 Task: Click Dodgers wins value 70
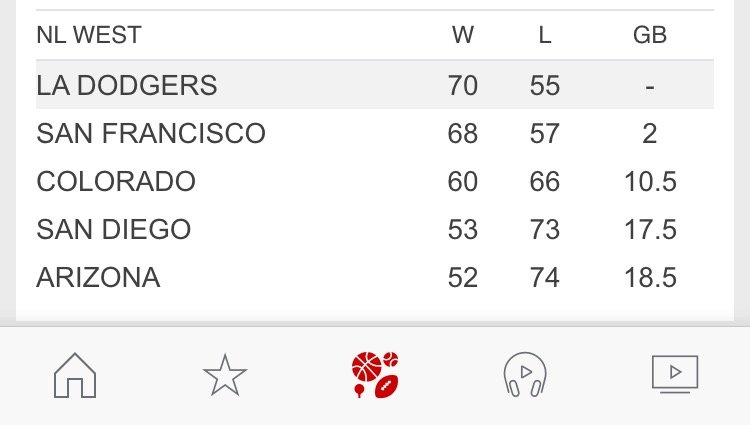pos(463,86)
